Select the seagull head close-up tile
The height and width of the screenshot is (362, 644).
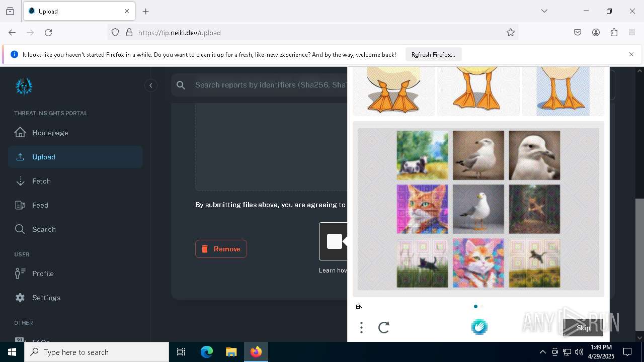click(534, 155)
